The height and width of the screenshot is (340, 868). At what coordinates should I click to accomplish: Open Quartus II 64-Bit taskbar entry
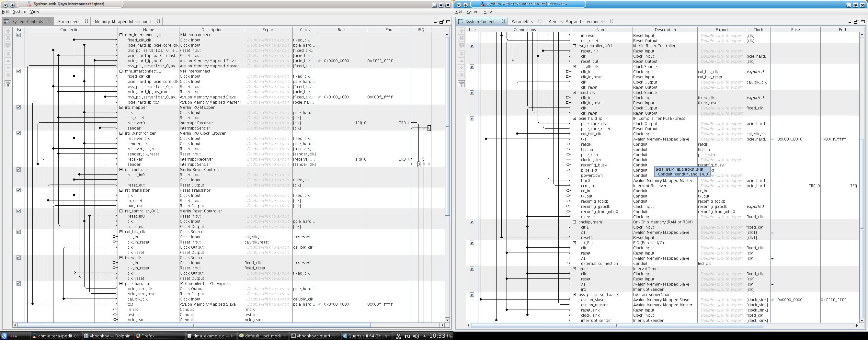click(x=367, y=335)
